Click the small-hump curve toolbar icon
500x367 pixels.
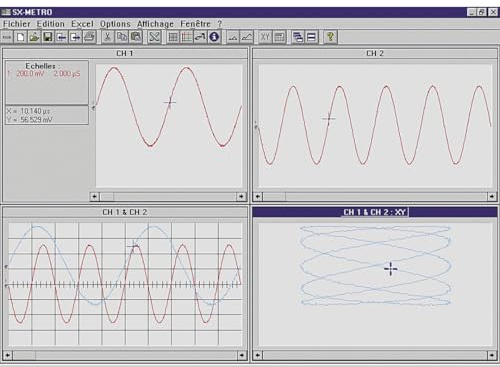233,37
